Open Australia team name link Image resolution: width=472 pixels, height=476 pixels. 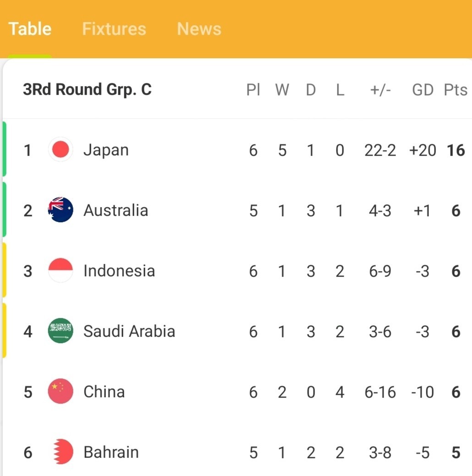pos(116,210)
